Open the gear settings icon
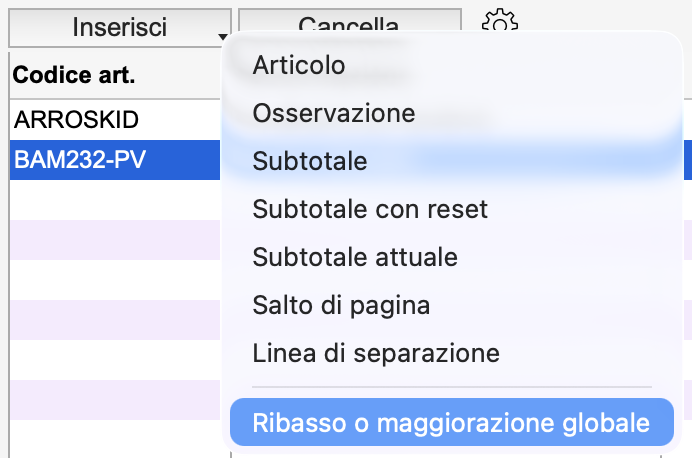692x458 pixels. [x=499, y=22]
